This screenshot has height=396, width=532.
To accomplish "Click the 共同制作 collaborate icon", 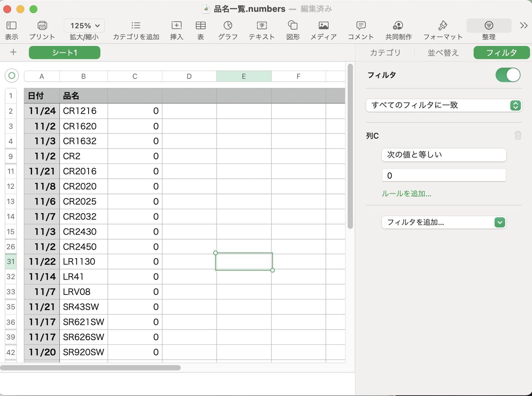I will (x=398, y=26).
